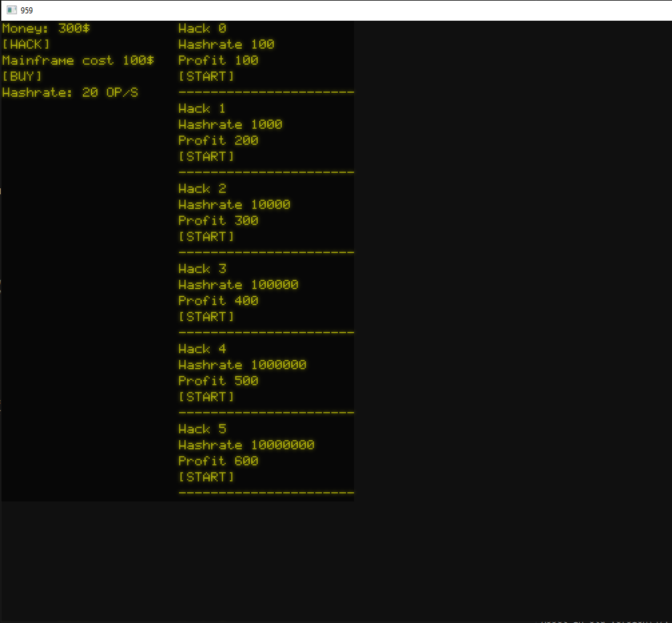The image size is (672, 623).
Task: Click the 'Profit 200' line
Action: click(x=218, y=140)
